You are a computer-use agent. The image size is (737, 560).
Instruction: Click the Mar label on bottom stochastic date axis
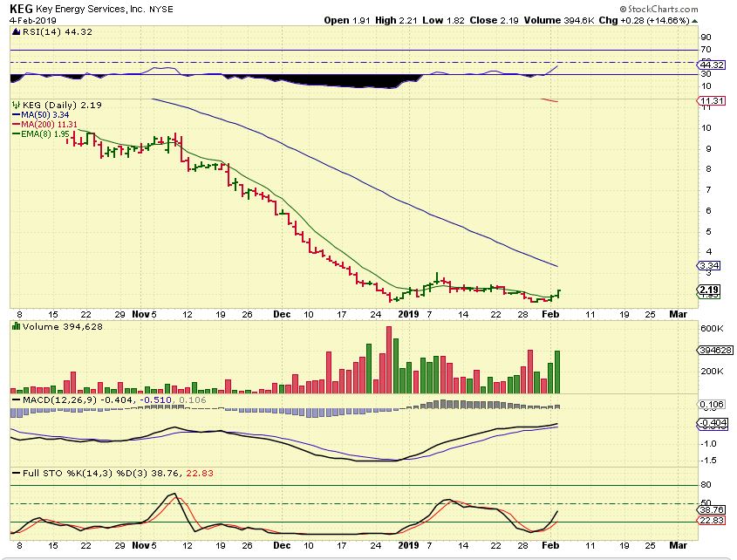tap(679, 545)
